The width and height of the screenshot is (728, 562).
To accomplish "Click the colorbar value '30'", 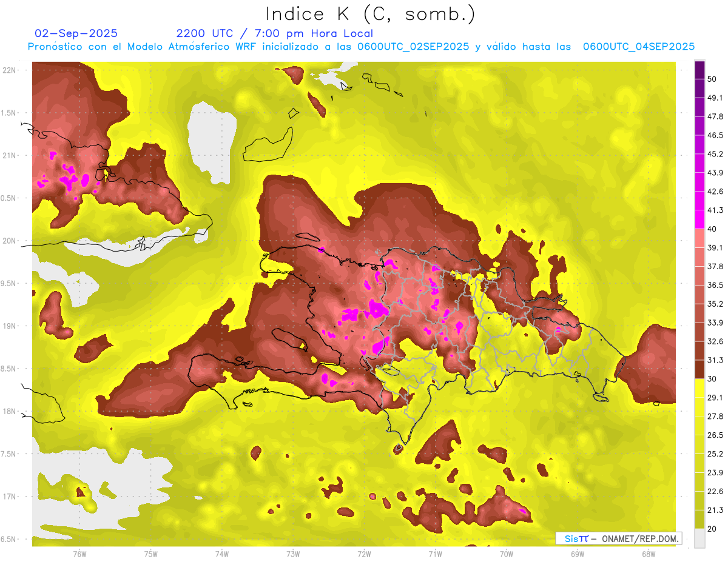I will pos(712,379).
